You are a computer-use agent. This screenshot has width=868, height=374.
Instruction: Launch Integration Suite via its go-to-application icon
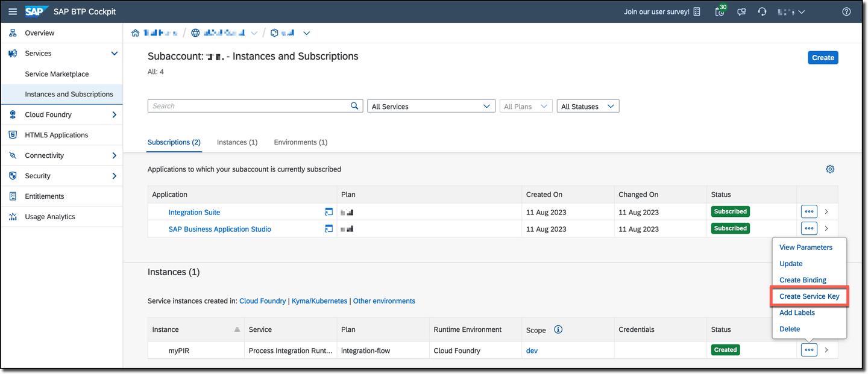329,212
